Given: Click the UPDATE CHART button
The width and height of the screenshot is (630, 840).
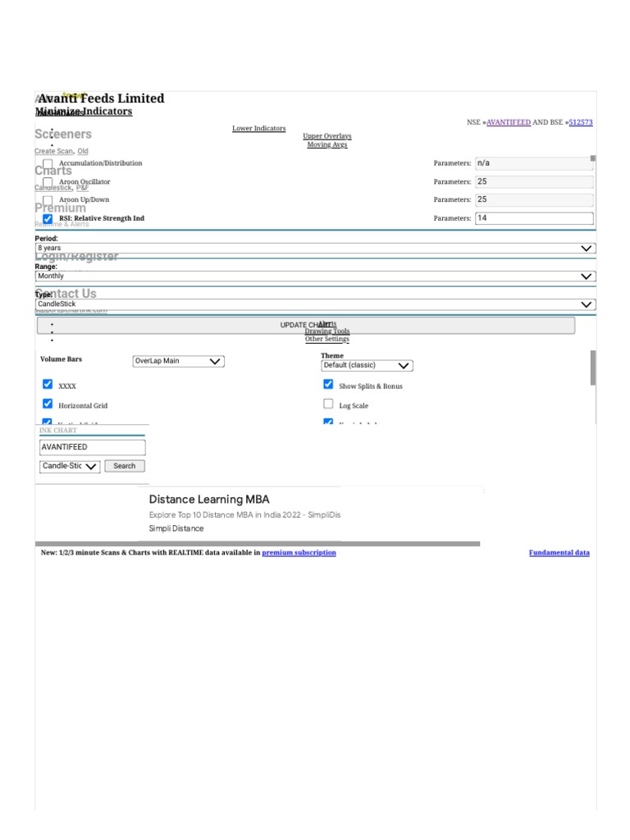Looking at the screenshot, I should click(x=306, y=325).
